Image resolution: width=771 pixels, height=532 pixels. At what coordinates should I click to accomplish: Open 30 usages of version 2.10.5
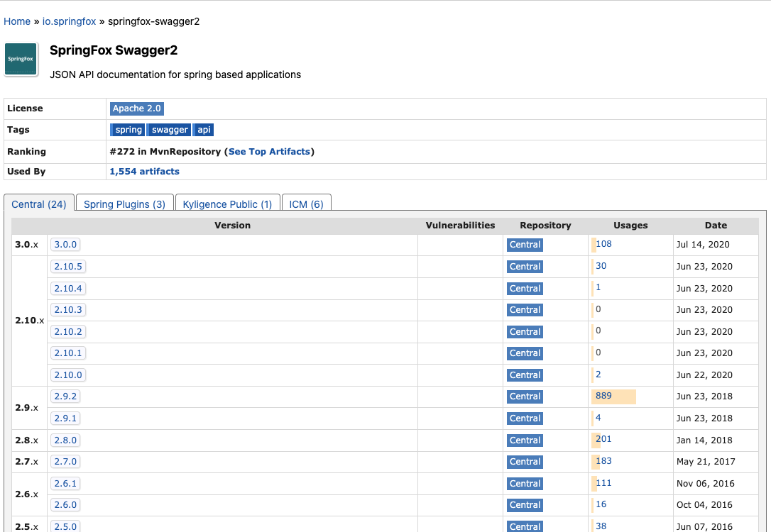click(x=601, y=266)
